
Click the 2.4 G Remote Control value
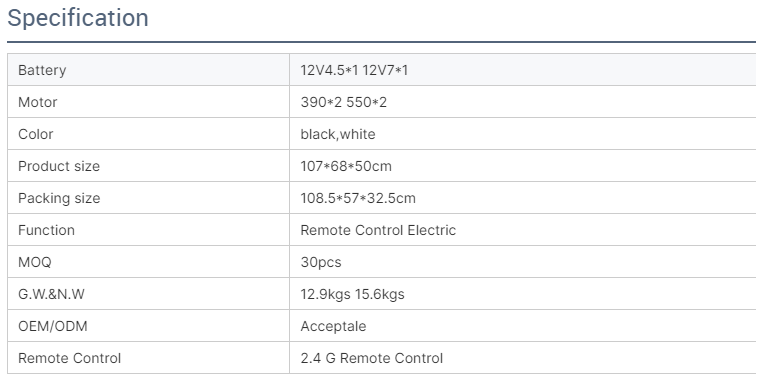(x=372, y=358)
